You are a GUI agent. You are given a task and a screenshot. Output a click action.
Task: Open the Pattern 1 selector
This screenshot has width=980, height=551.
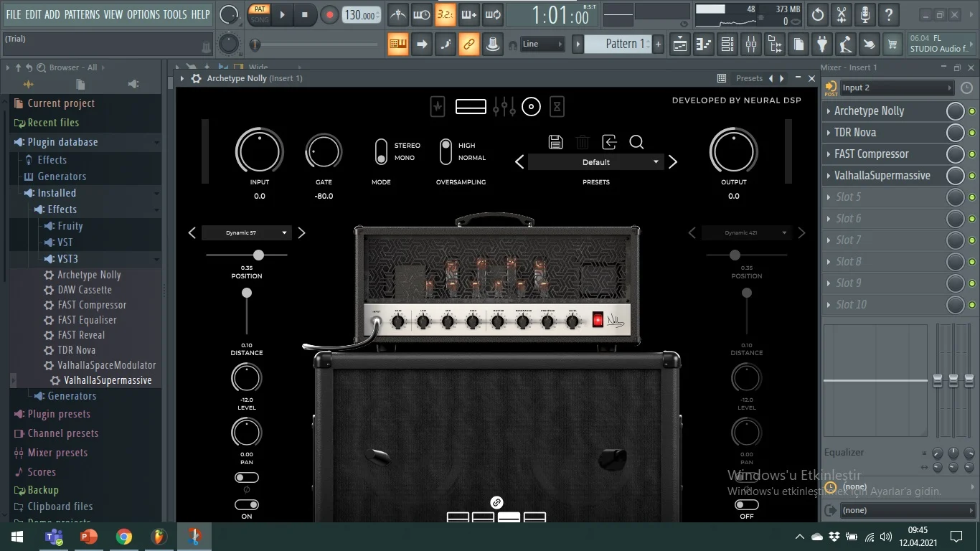[617, 44]
